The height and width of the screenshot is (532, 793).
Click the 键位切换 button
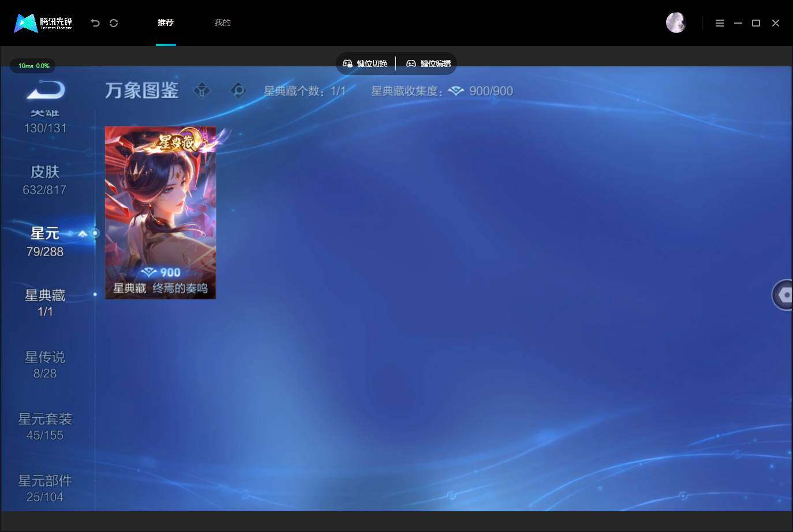point(365,63)
